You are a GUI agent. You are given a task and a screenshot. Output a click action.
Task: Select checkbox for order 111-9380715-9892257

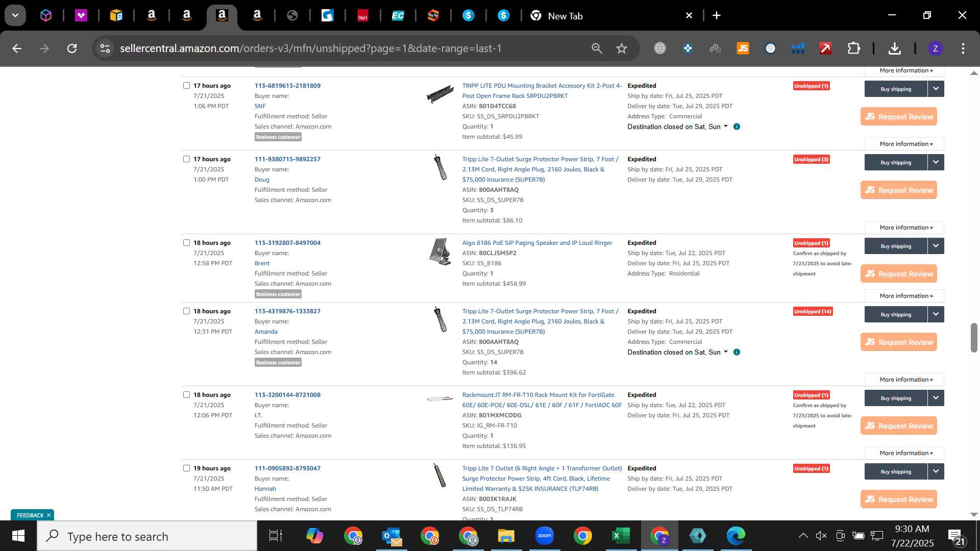(186, 159)
